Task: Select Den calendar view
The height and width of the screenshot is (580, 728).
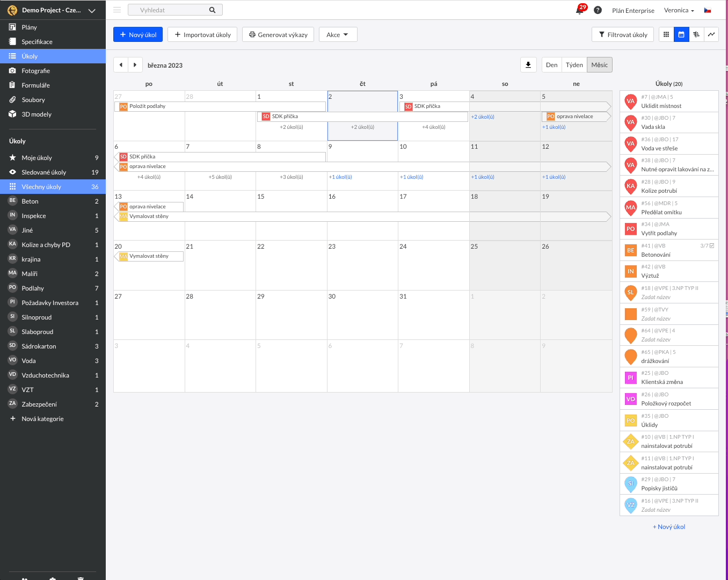Action: (x=551, y=65)
